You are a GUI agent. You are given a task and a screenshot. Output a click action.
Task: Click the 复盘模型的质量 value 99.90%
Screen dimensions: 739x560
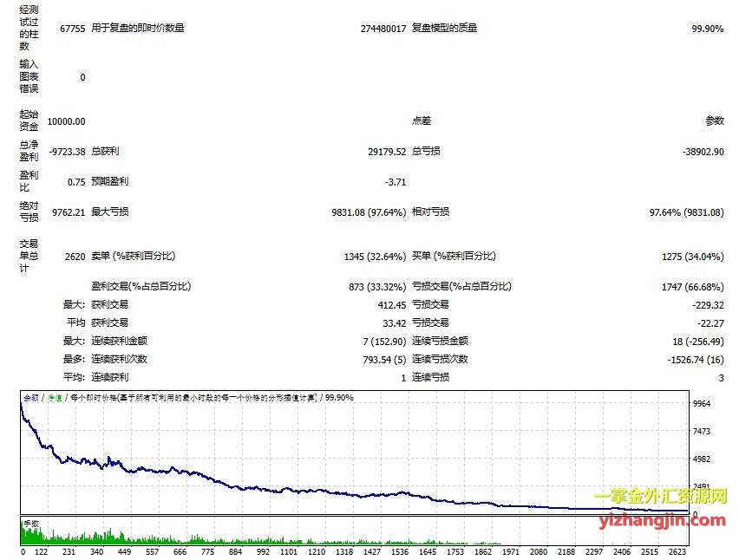pos(707,29)
